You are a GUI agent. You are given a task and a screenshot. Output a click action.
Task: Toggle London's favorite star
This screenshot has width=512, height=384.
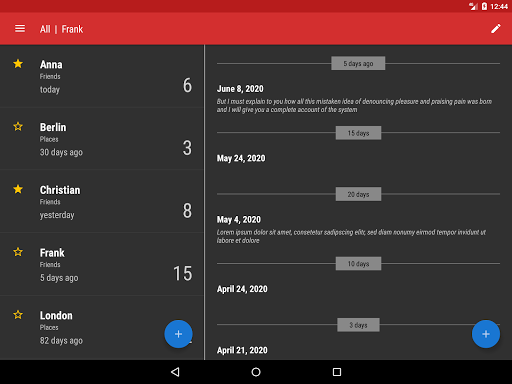click(x=18, y=314)
